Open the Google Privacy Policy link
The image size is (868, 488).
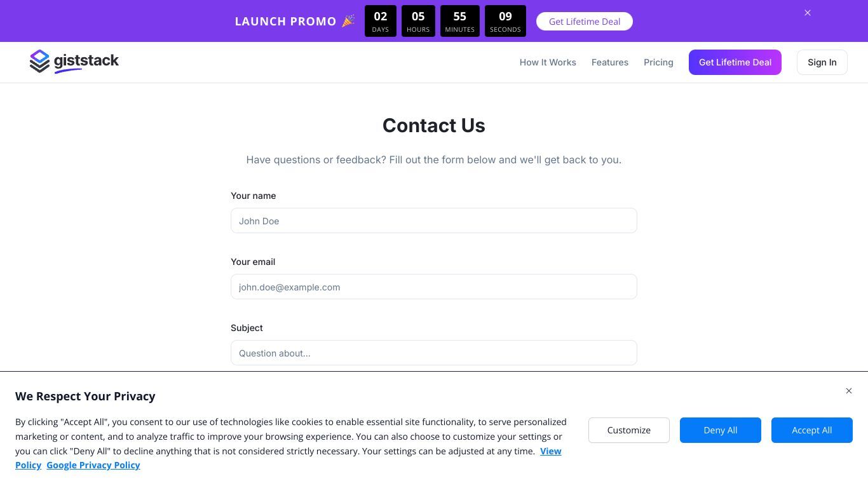pos(93,465)
